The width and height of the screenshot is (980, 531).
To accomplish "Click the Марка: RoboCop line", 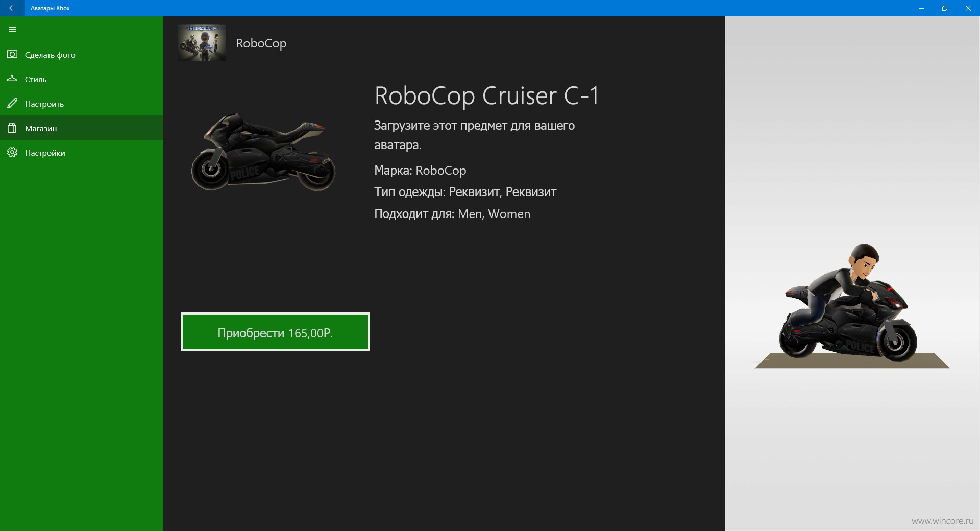I will click(420, 170).
